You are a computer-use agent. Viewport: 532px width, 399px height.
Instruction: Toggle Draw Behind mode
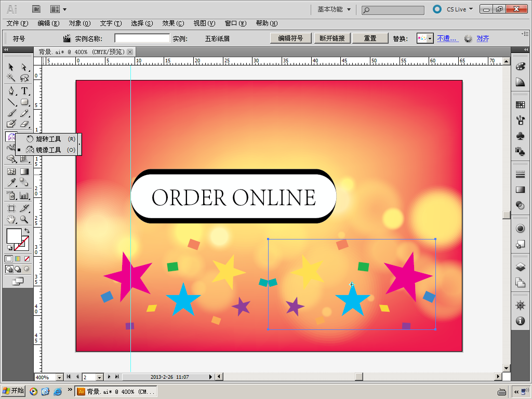[18, 270]
